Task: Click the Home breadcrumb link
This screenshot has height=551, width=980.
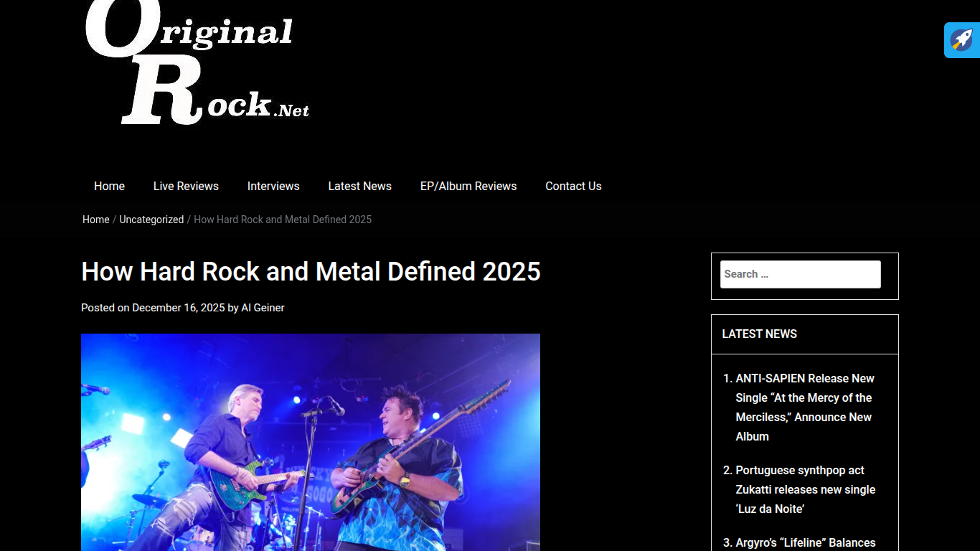Action: point(96,220)
